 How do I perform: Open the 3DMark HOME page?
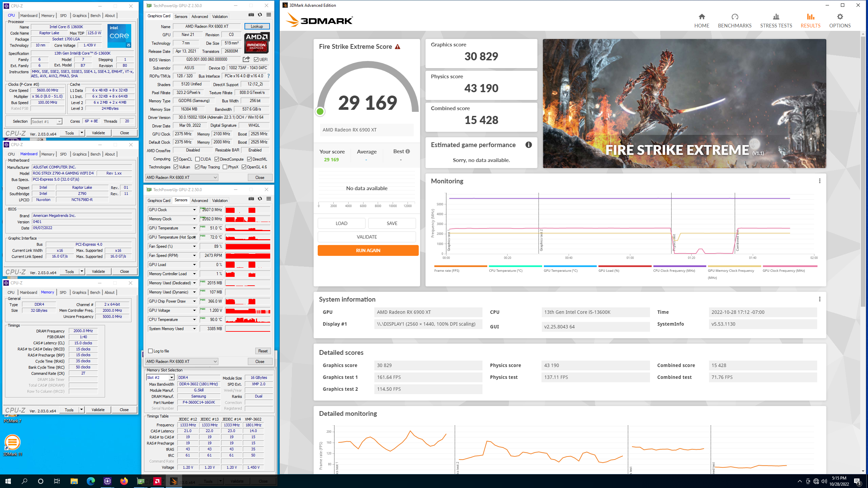click(x=702, y=21)
